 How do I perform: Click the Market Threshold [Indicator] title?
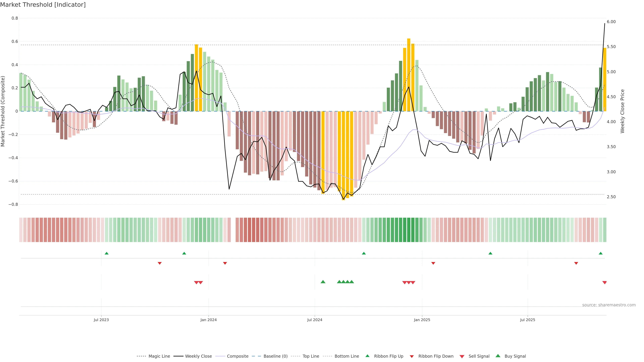(43, 5)
